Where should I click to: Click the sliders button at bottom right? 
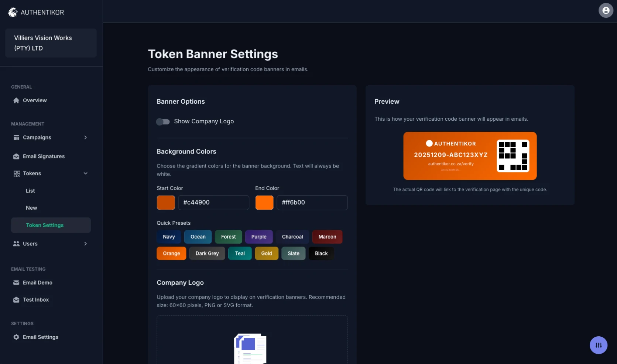(x=599, y=345)
